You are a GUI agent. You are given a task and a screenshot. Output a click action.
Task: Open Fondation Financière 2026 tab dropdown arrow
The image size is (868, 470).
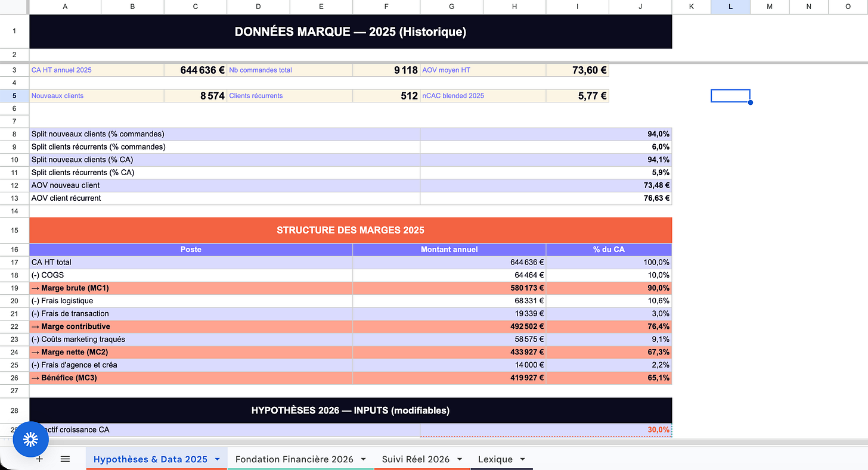(x=363, y=459)
